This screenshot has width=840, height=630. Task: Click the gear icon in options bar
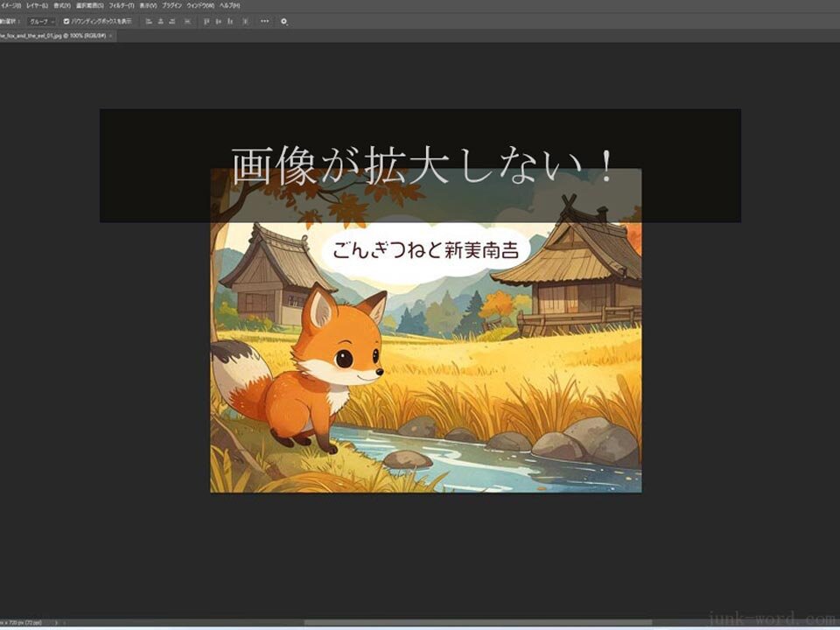[x=284, y=21]
